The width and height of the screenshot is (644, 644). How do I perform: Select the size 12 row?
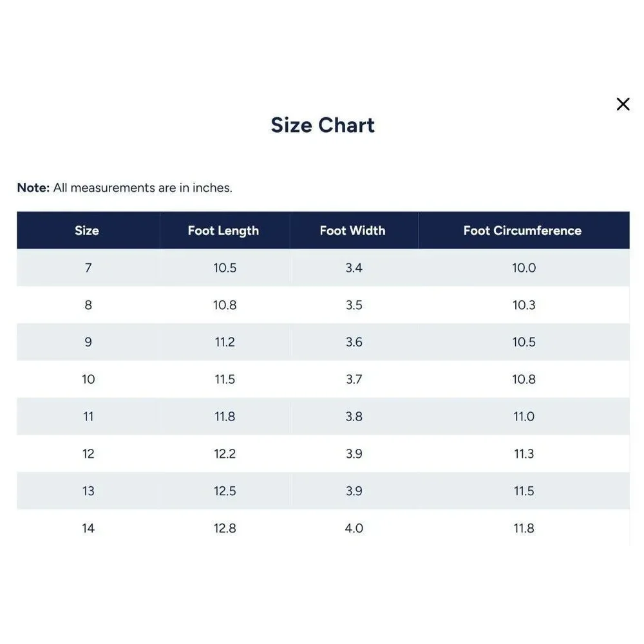[323, 453]
